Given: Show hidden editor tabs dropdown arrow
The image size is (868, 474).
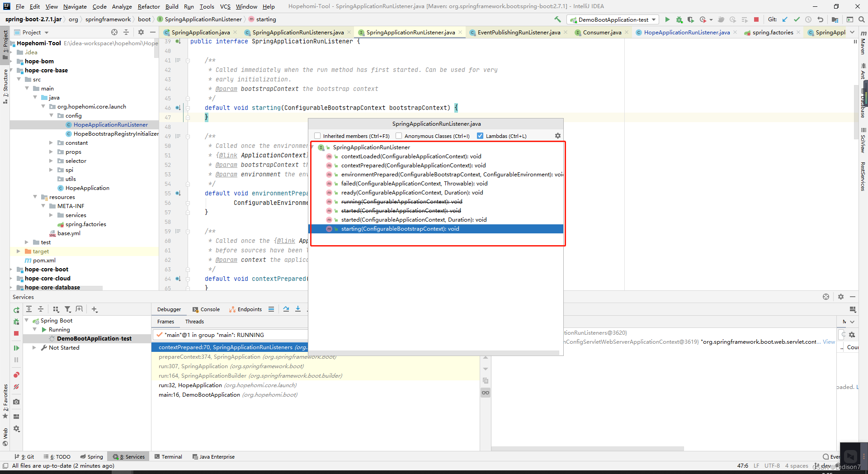Looking at the screenshot, I should pos(852,32).
